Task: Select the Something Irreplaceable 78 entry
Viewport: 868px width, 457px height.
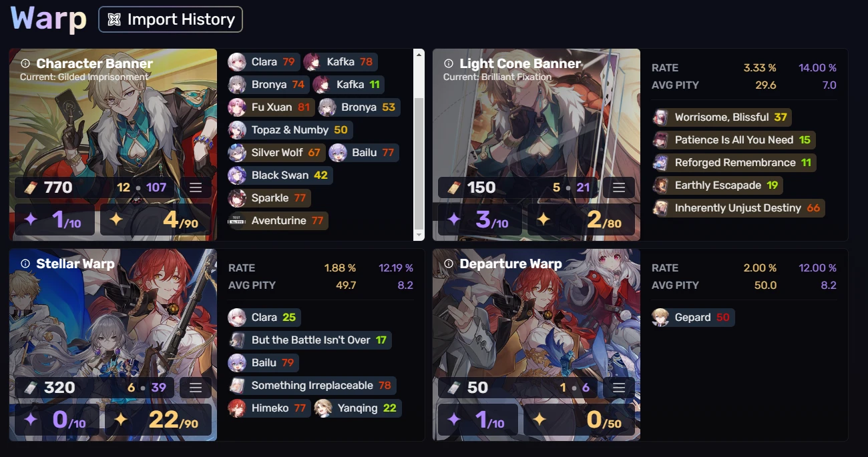Action: (x=312, y=386)
